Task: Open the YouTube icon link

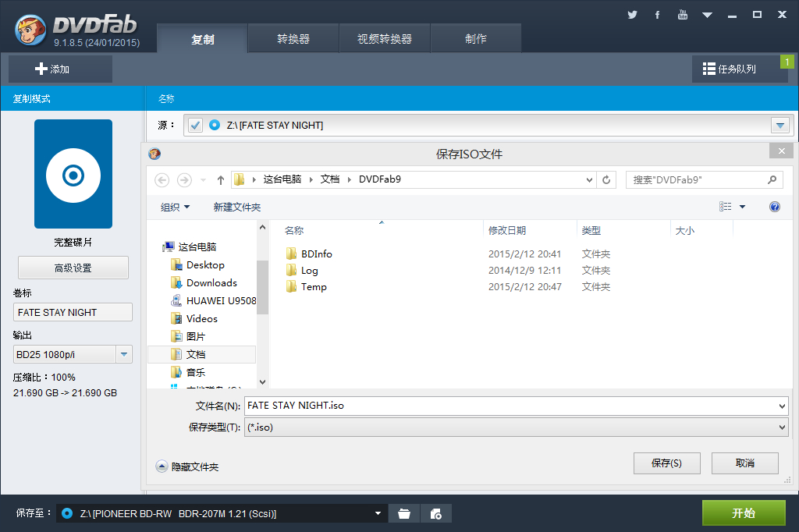Action: [683, 15]
